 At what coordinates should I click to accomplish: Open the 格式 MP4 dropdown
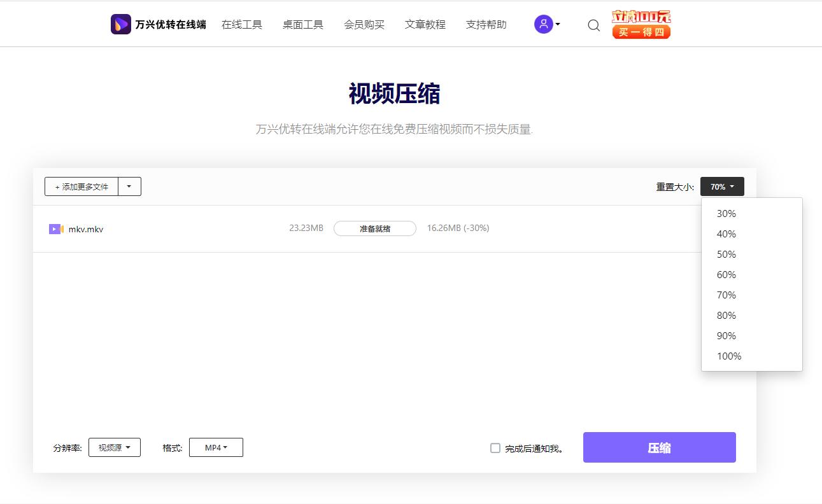click(x=216, y=447)
